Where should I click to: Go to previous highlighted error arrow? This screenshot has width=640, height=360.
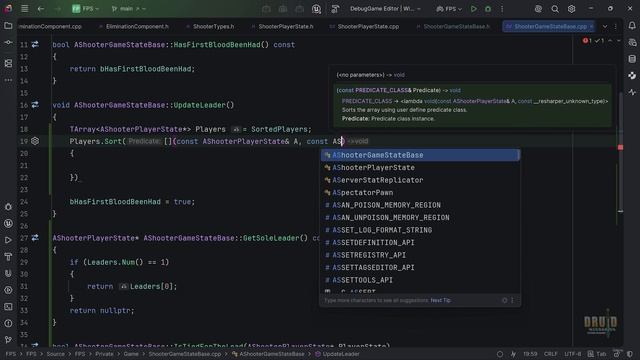pyautogui.click(x=610, y=40)
